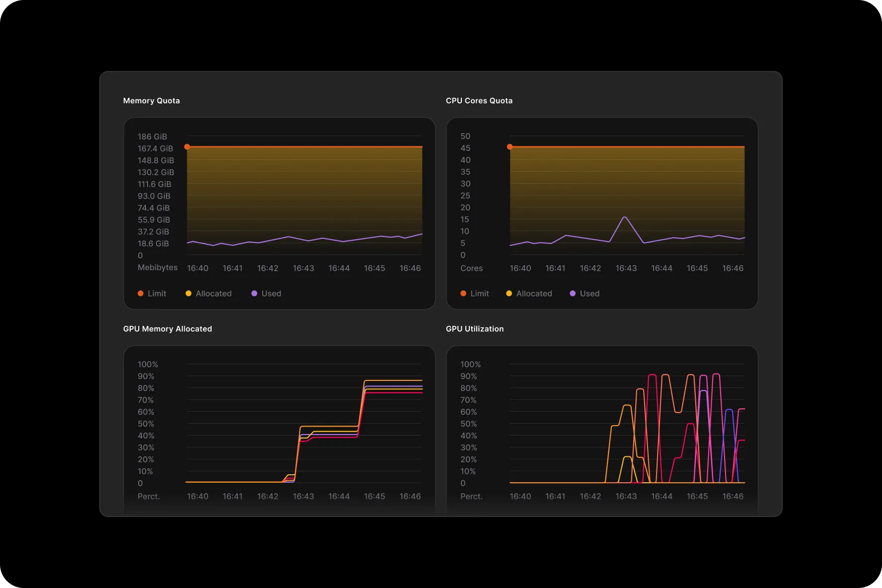
Task: Click the Allocated legend dot under CPU Cores Quota
Action: pyautogui.click(x=509, y=294)
